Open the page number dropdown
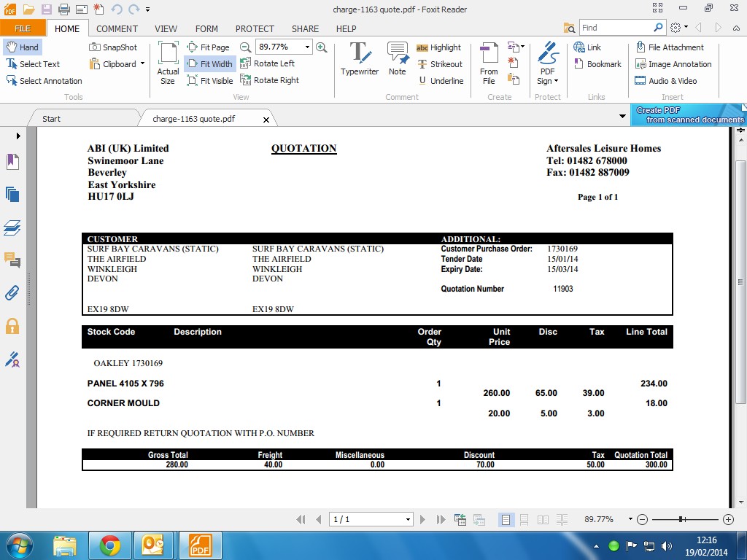 pos(409,519)
